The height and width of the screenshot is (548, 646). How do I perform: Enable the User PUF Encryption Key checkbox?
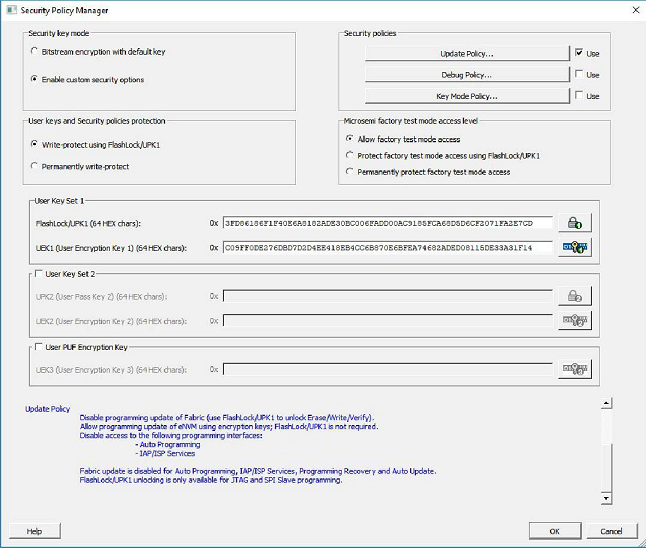coord(38,347)
